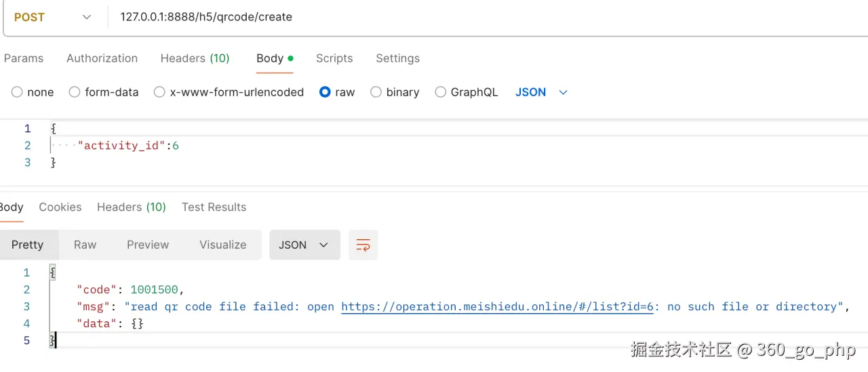Click the request URL input field
This screenshot has width=868, height=372.
point(475,17)
